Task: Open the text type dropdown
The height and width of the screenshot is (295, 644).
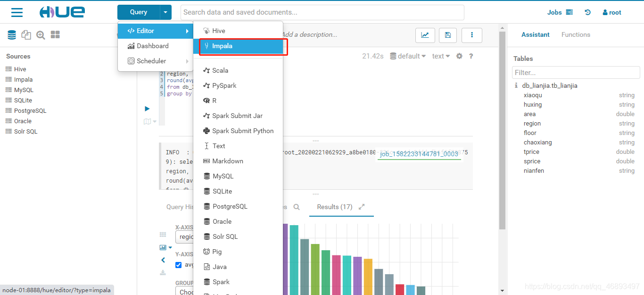Action: (441, 56)
